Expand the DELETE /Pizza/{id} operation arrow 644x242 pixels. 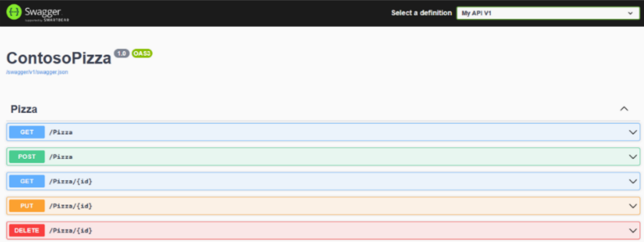pos(633,230)
